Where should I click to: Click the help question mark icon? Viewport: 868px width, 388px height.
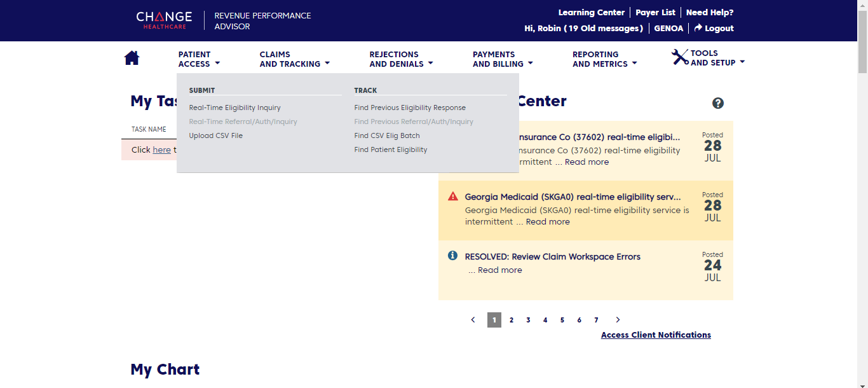(718, 103)
